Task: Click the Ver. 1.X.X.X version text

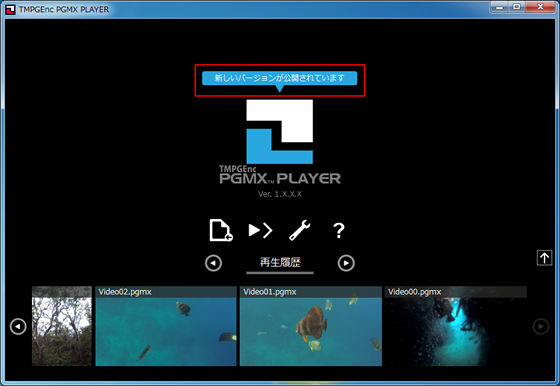Action: [280, 194]
